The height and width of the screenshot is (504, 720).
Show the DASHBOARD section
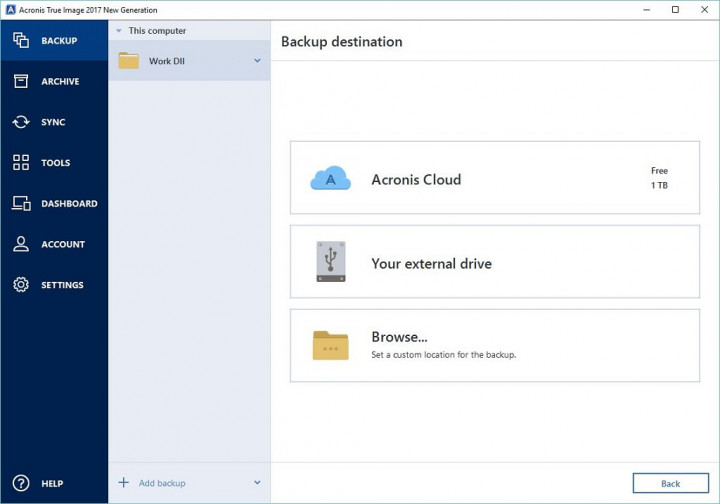point(54,203)
